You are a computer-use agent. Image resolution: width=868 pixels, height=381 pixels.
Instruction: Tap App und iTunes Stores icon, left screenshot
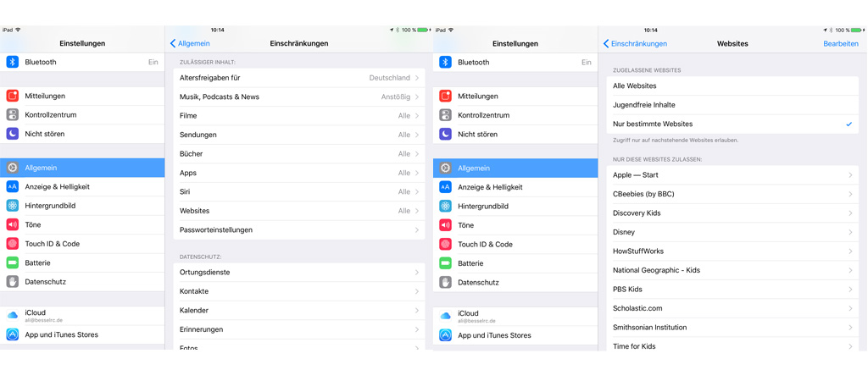click(12, 334)
